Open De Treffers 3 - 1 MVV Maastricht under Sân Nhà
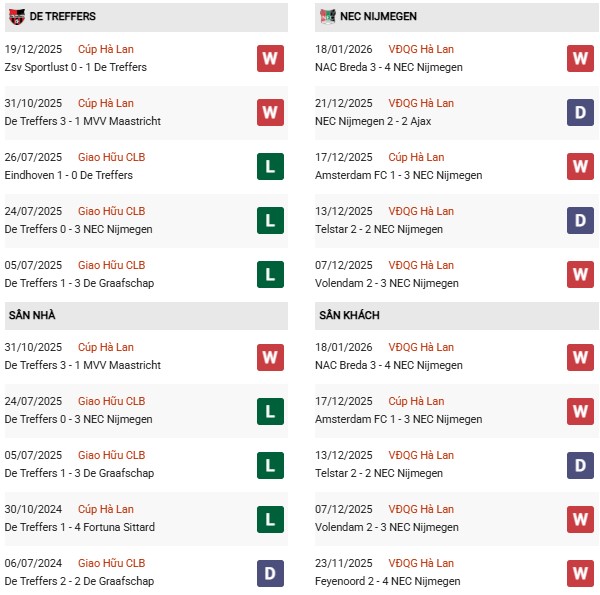600x595 pixels. coord(83,366)
